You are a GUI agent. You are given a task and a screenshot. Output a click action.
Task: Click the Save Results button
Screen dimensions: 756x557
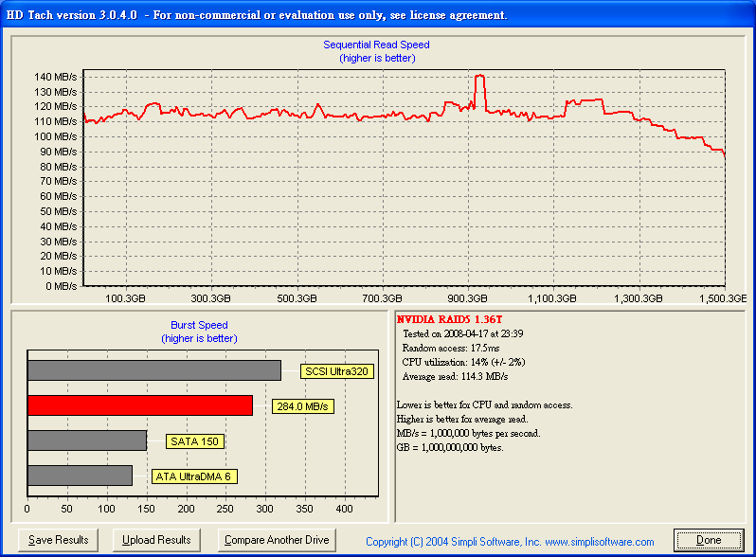[x=59, y=540]
